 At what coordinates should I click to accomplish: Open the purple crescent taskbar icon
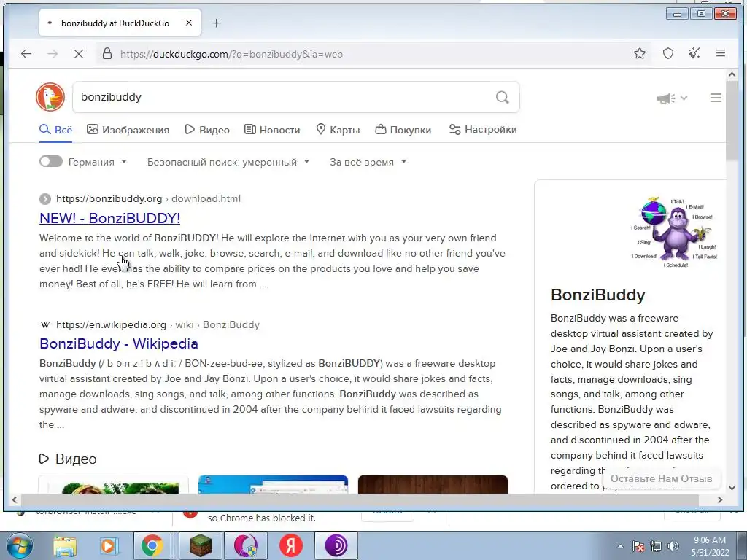coord(245,545)
